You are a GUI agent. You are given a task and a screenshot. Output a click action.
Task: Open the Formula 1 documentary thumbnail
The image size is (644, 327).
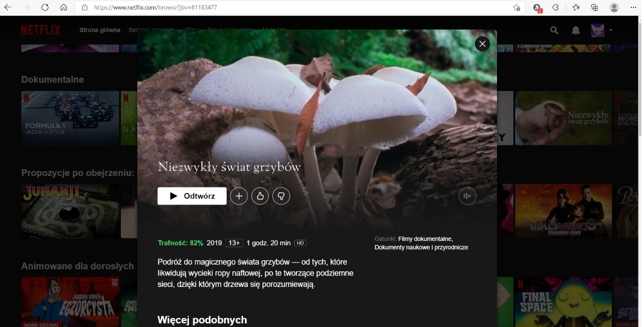click(x=70, y=118)
